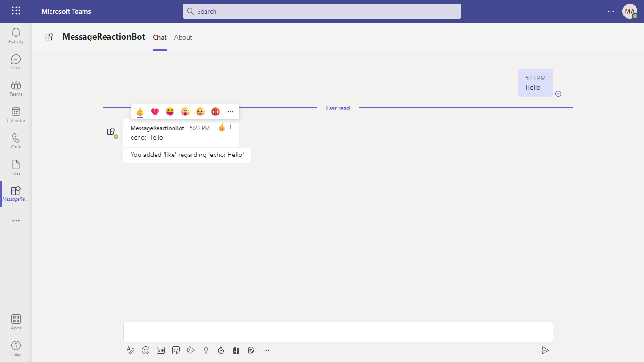Open the Approvals icon in the compose toolbar

click(x=221, y=350)
